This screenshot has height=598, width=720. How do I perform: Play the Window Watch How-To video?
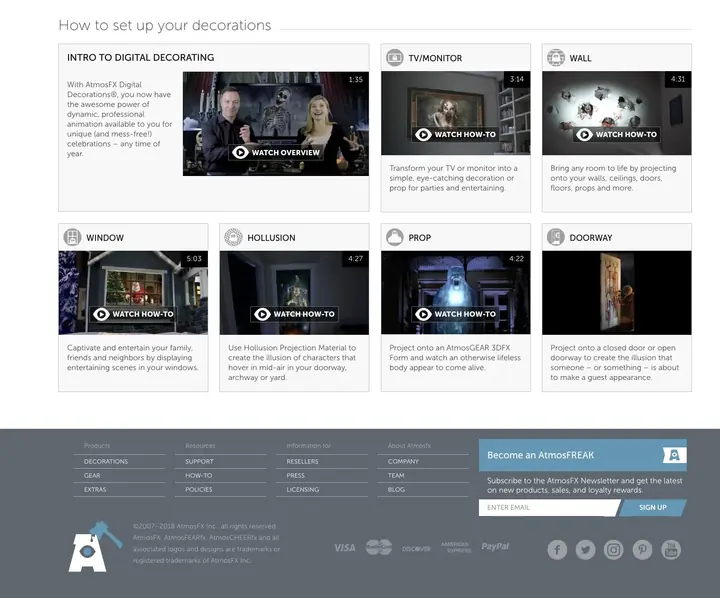point(133,314)
